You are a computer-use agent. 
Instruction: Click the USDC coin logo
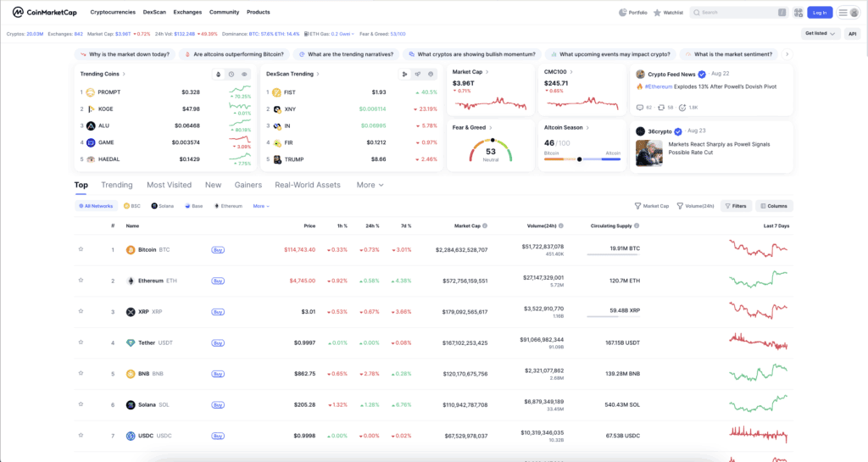tap(131, 436)
